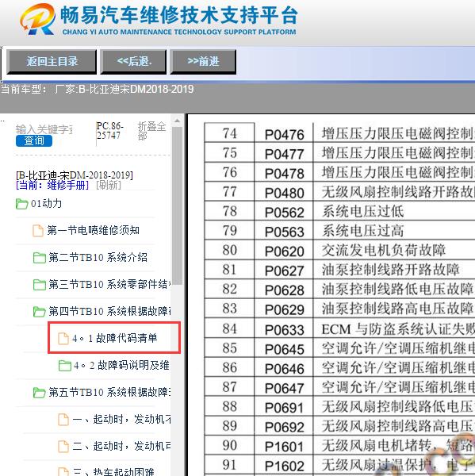Viewport: 475px width, 476px height.
Task: Select fault code P0562 cell
Action: pos(285,213)
